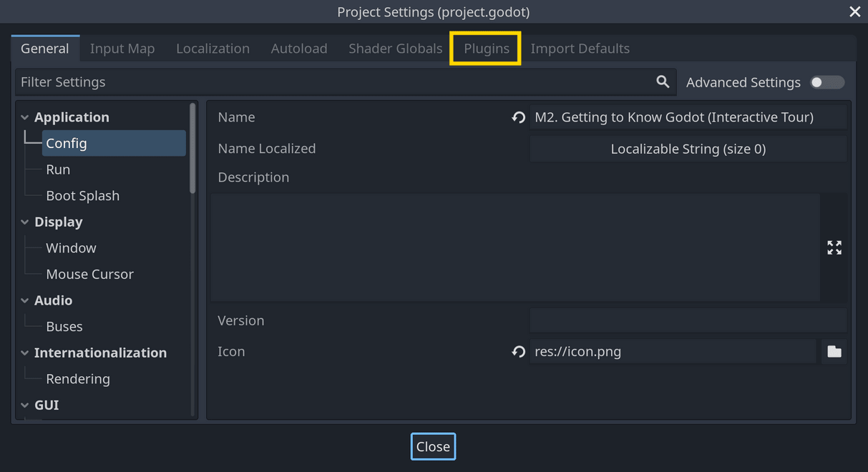Click the search magnifier icon in Filter Settings
The image size is (868, 472).
click(663, 82)
